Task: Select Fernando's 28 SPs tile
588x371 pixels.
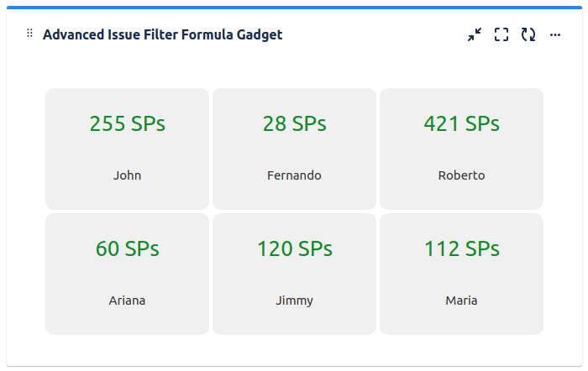Action: point(294,149)
